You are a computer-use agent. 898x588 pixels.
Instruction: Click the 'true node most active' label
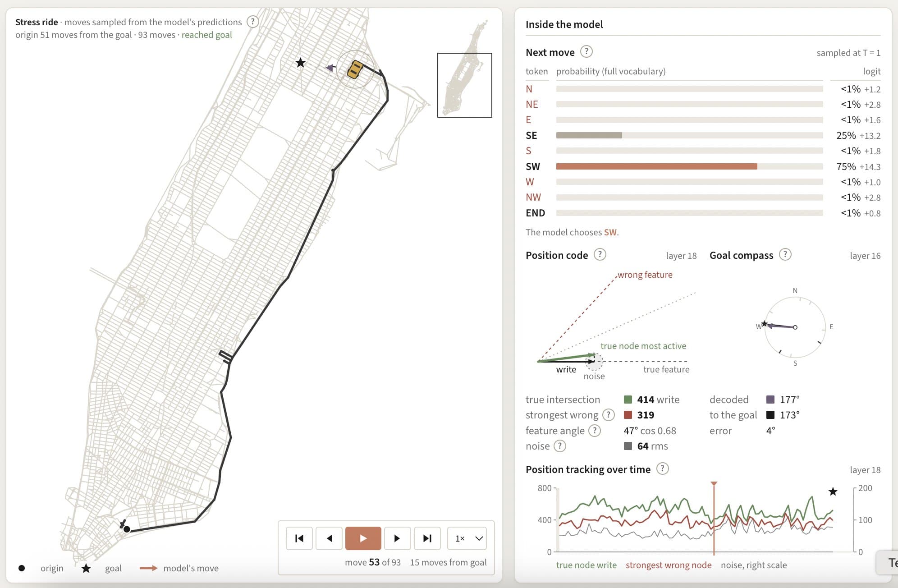click(643, 346)
